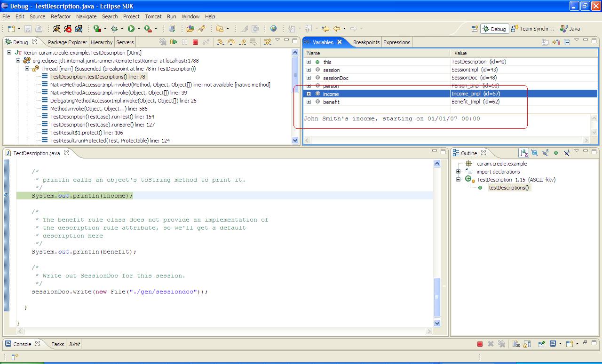This screenshot has width=602, height=364.
Task: Expand import declarations in Outline
Action: click(458, 172)
